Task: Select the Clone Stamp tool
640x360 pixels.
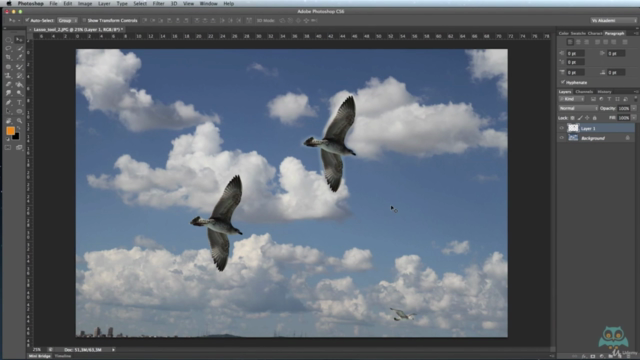Action: pos(9,76)
